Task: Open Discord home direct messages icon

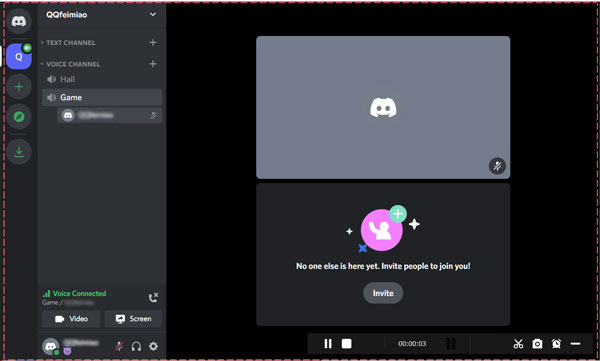Action: point(19,21)
